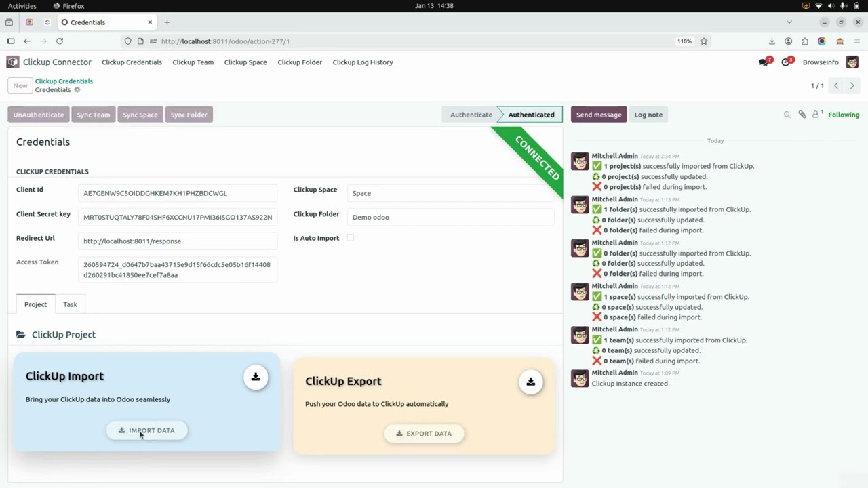Go to previous record arrow
Image resolution: width=868 pixels, height=488 pixels.
[x=836, y=86]
